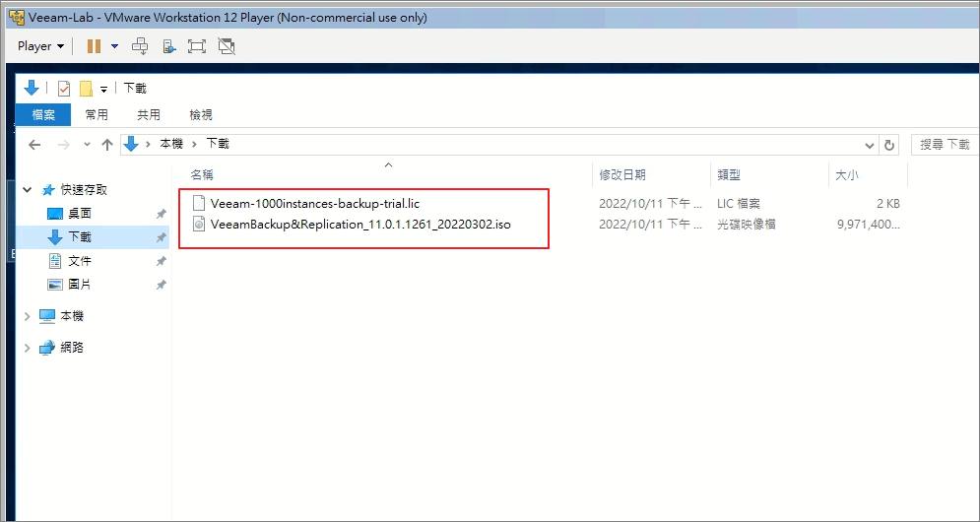Viewport: 980px width, 522px height.
Task: Select VeeamBackup&Replication ISO file
Action: (360, 224)
